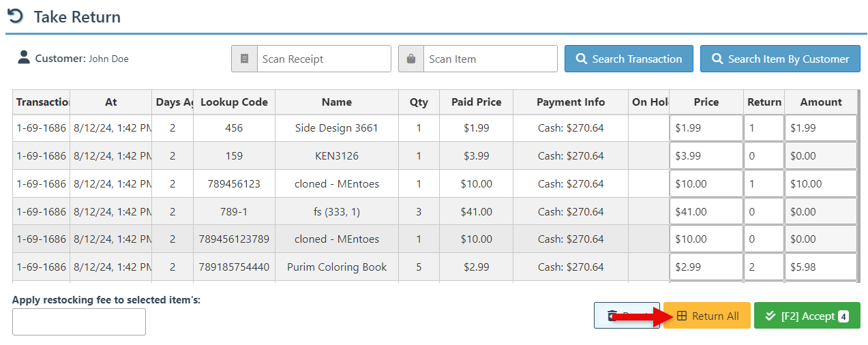The width and height of the screenshot is (868, 345).
Task: Edit Return quantity for Purim Coloring Book
Action: click(764, 267)
